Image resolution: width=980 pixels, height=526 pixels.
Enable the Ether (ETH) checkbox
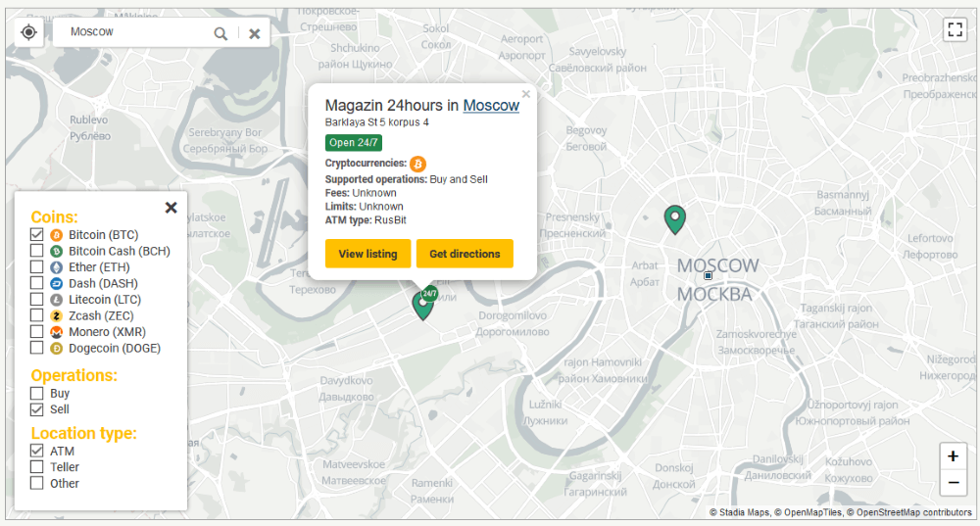click(x=37, y=267)
